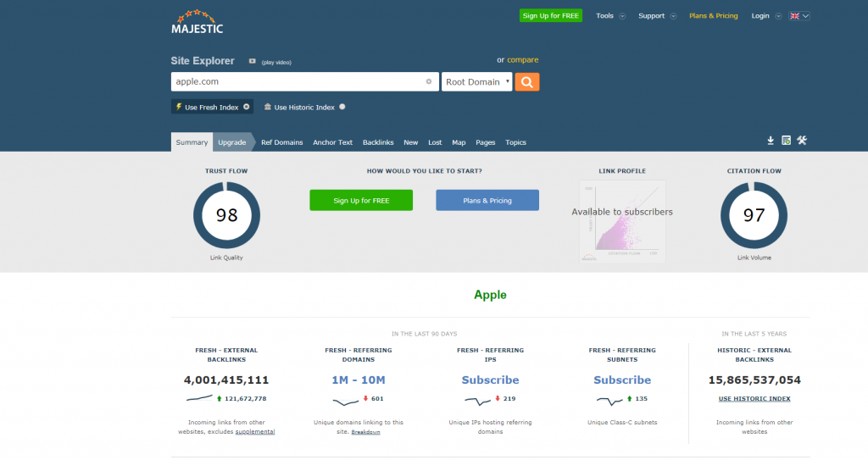Screen dimensions: 868x460
Task: Switch to the New tab
Action: (x=411, y=142)
